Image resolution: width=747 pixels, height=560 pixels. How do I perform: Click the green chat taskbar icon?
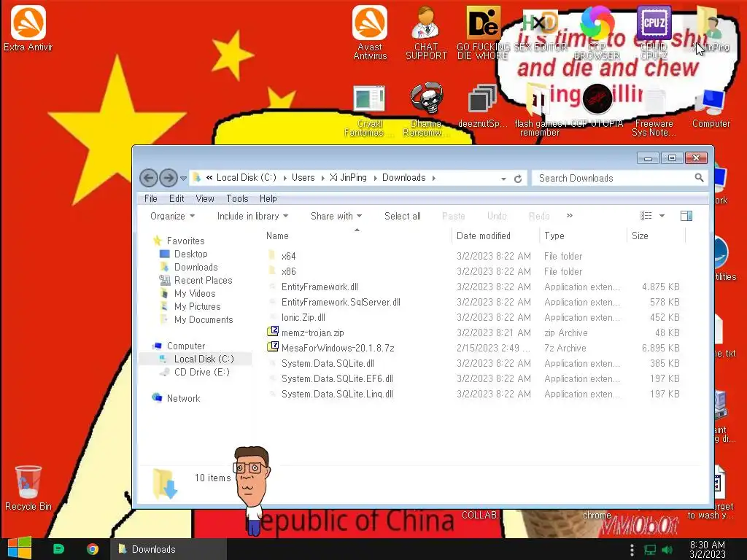coord(58,549)
